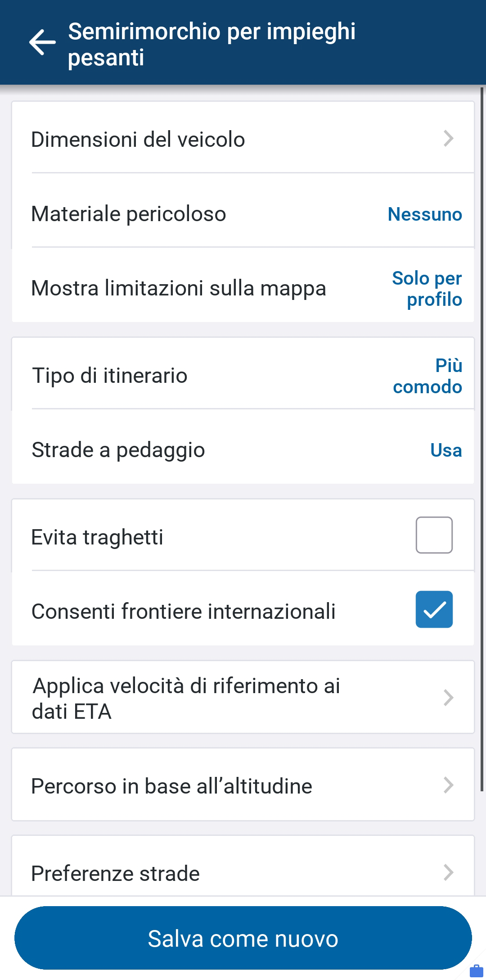Tap Mostra limitazioni sulla mappa label

coord(179,288)
